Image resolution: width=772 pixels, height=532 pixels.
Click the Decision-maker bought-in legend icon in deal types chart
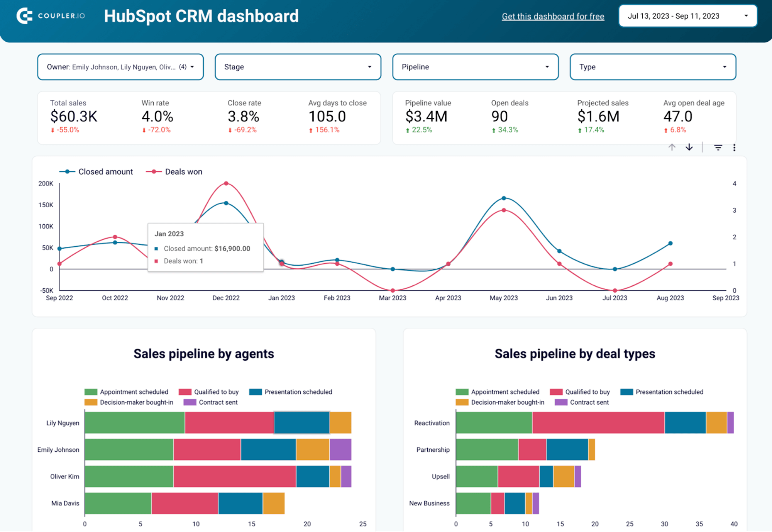pos(461,402)
